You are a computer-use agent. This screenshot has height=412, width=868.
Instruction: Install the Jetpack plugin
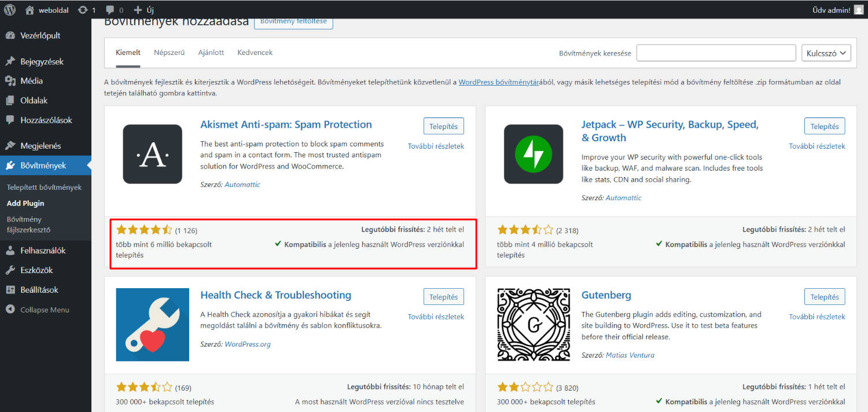(825, 126)
